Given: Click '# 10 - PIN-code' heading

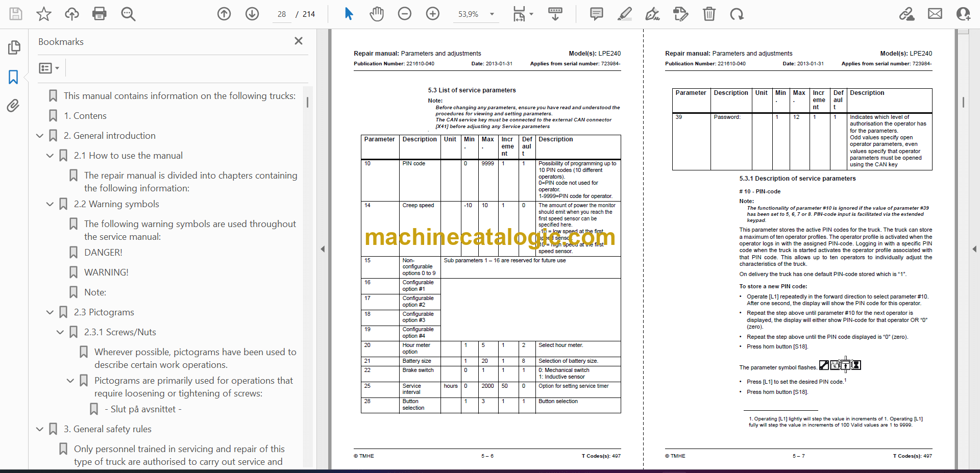Looking at the screenshot, I should coord(759,192).
